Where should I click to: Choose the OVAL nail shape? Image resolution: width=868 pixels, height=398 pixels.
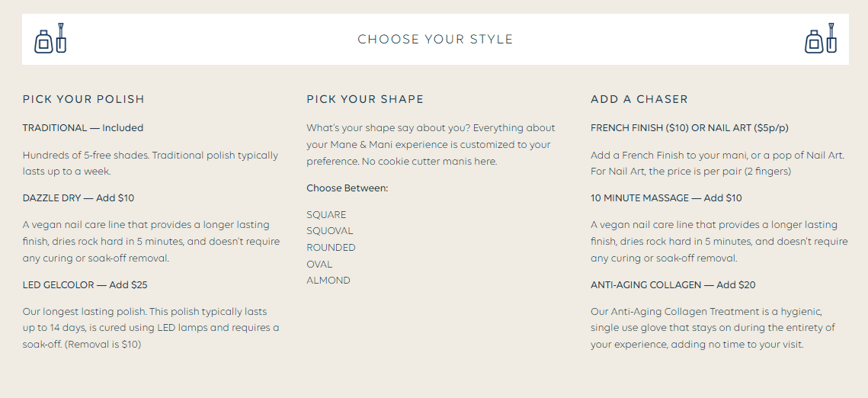point(319,265)
